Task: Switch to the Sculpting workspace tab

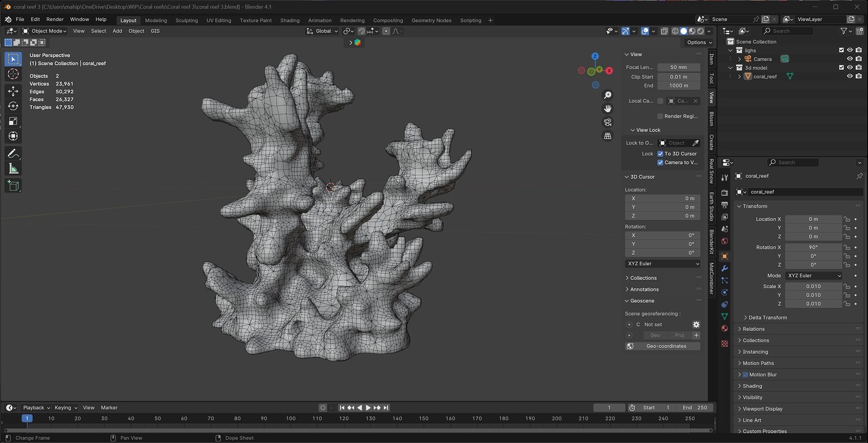Action: (x=186, y=20)
